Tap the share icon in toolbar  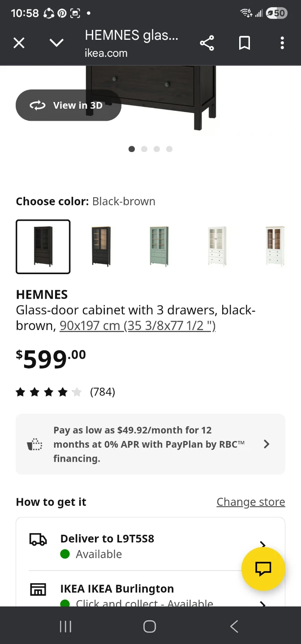tap(207, 43)
